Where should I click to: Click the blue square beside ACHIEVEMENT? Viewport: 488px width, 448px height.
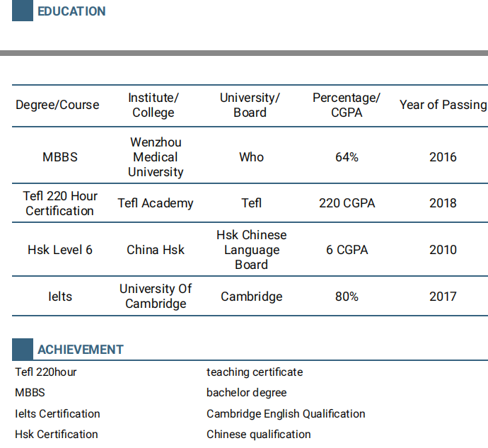(x=23, y=349)
